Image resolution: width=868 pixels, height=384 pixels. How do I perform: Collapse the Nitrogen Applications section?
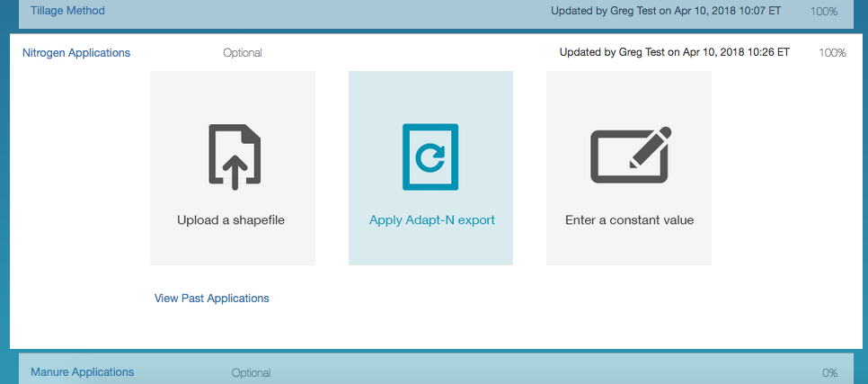point(76,53)
